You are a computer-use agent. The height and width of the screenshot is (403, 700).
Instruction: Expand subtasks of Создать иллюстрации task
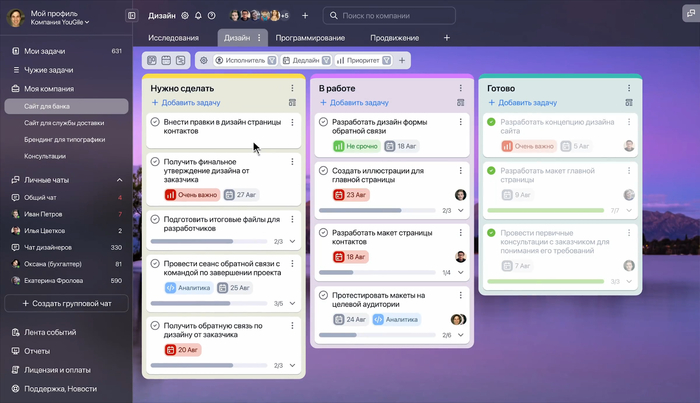click(x=461, y=211)
